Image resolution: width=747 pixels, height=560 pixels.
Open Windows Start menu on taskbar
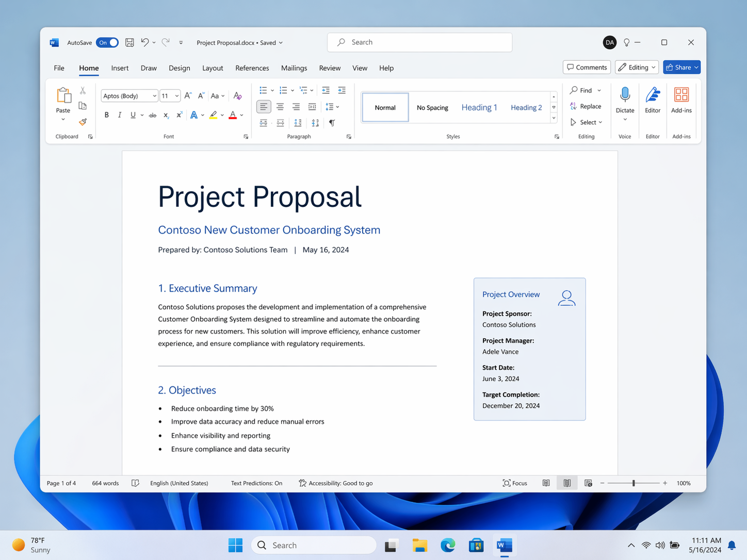pos(235,545)
